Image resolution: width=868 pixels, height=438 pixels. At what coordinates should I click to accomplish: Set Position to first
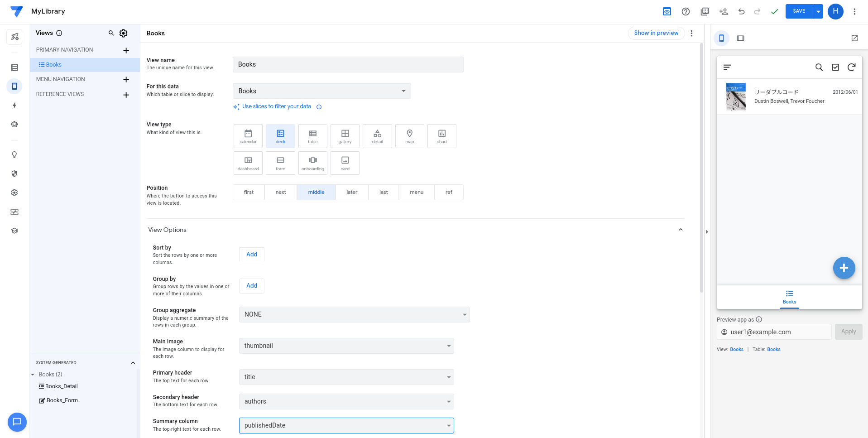coord(248,192)
